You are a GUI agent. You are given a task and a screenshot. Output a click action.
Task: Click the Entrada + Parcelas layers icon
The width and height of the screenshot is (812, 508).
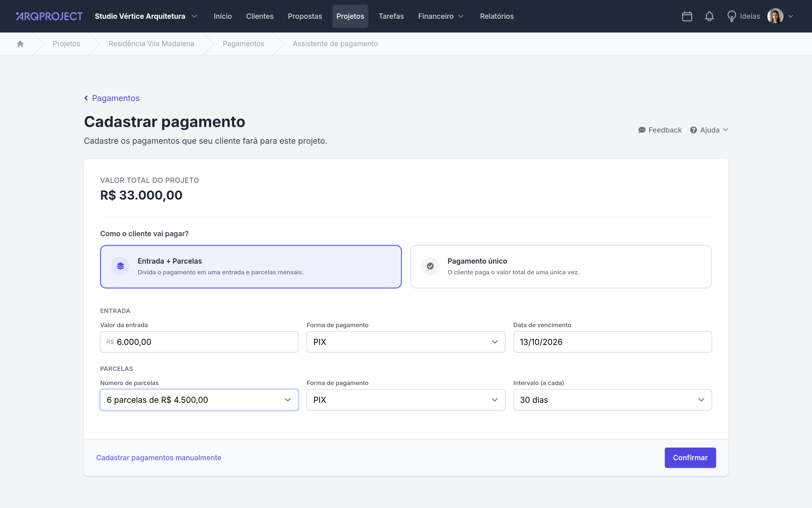click(x=121, y=266)
